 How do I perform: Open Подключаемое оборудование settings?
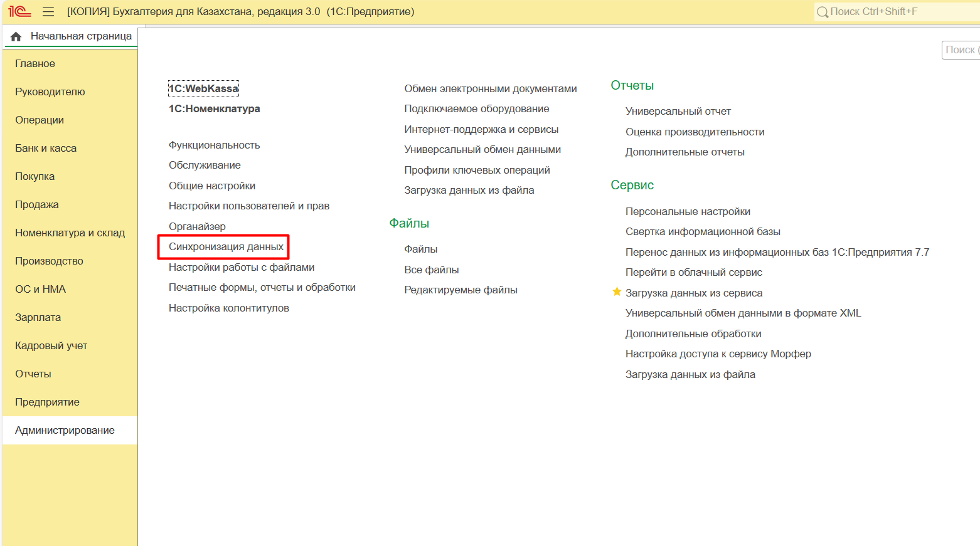[x=476, y=108]
